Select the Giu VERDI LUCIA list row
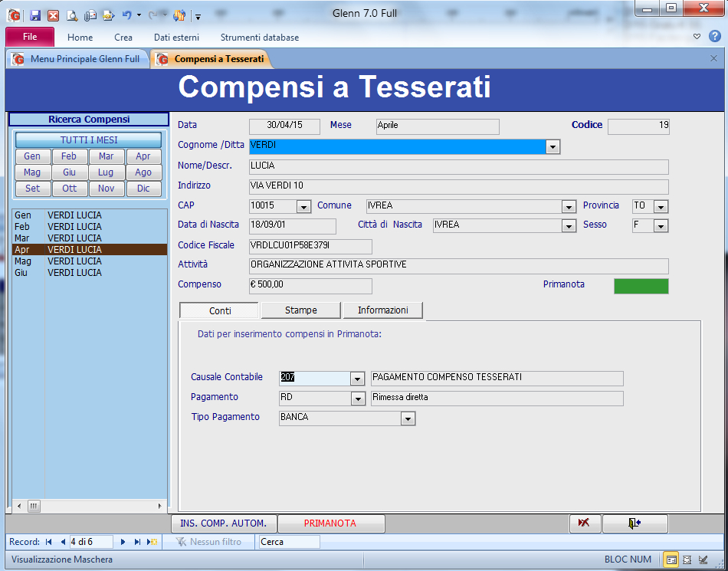728x571 pixels. pos(89,273)
